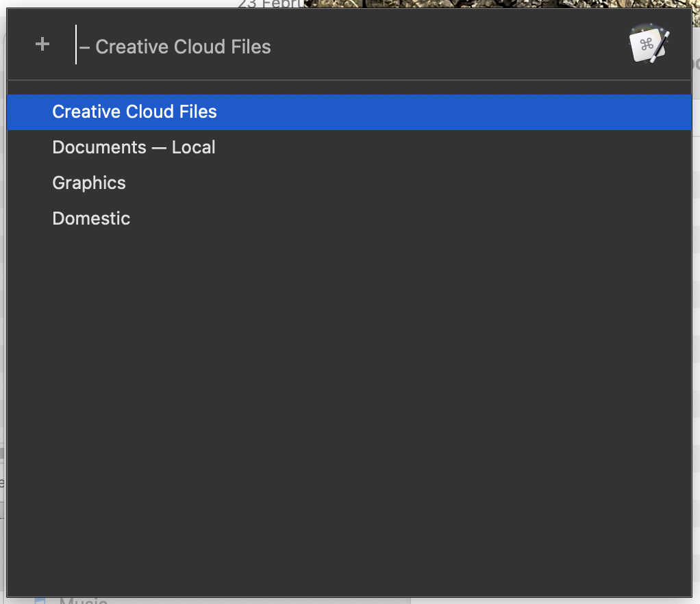
Task: Select the highlighted Creative Cloud Files row
Action: point(349,112)
